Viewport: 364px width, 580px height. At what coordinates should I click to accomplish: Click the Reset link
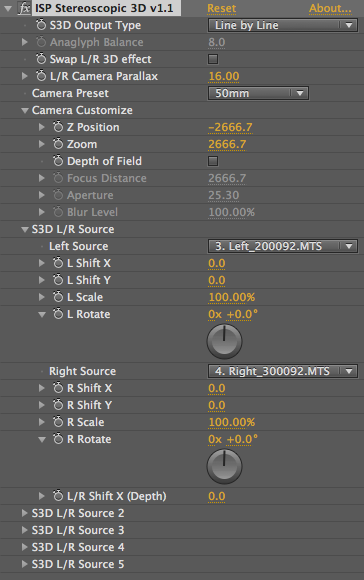221,8
